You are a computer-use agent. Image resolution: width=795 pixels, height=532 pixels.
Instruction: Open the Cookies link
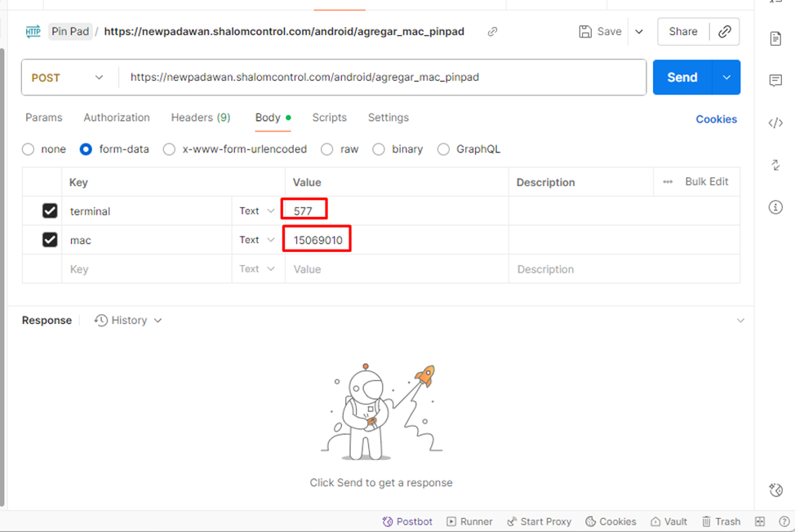[x=716, y=119]
